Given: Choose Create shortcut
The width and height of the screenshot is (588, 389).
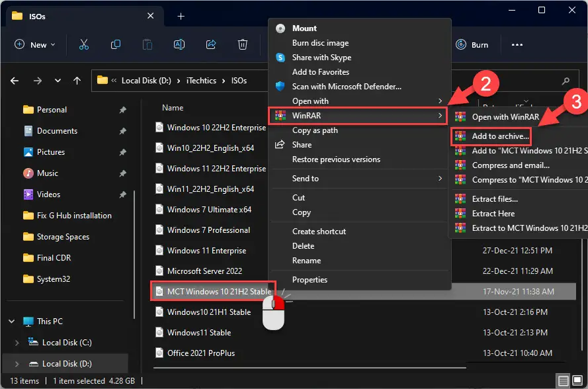Looking at the screenshot, I should (x=360, y=232).
